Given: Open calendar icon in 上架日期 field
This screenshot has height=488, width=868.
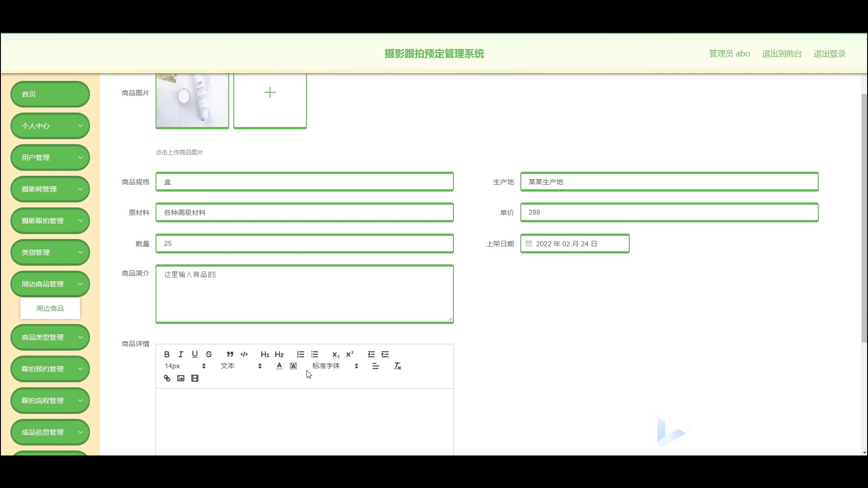Looking at the screenshot, I should pyautogui.click(x=528, y=244).
